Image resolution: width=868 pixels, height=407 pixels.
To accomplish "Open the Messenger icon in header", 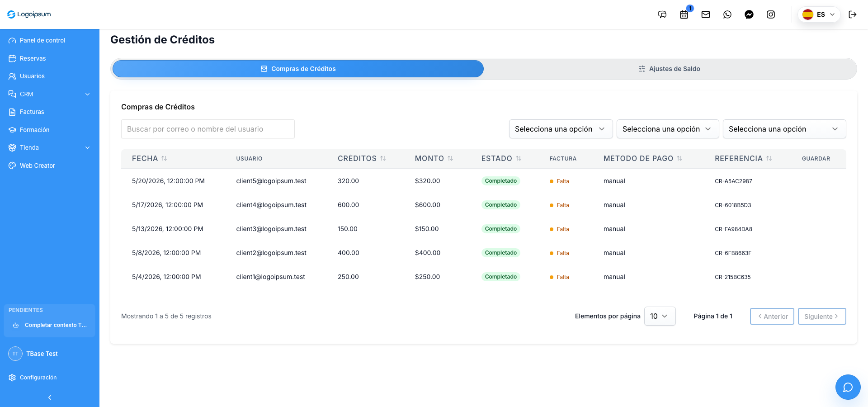I will click(x=749, y=14).
